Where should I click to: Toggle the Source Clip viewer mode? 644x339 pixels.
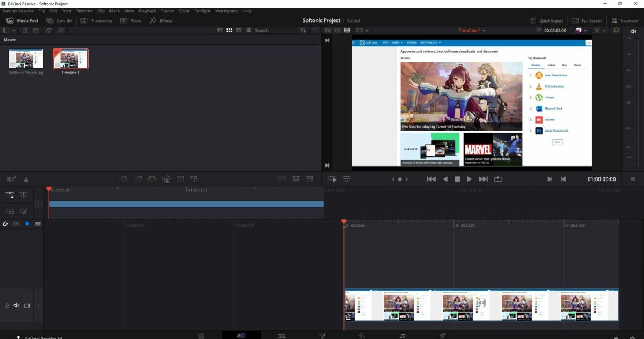(329, 30)
